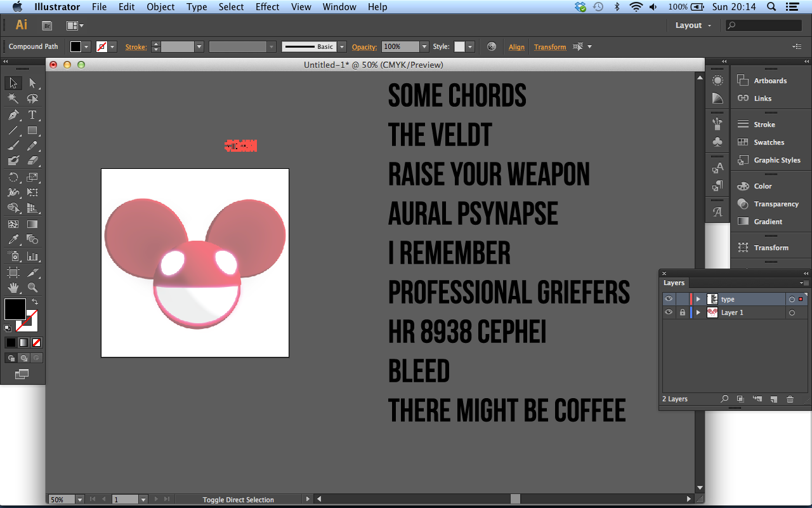Screen dimensions: 812x508
Task: Select the Selection tool (black arrow)
Action: click(13, 83)
